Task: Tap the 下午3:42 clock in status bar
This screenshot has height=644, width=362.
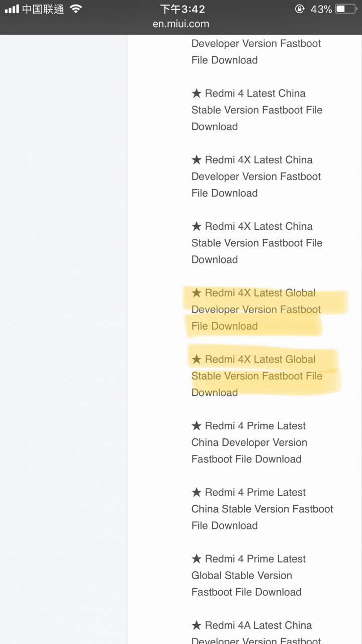Action: click(183, 9)
